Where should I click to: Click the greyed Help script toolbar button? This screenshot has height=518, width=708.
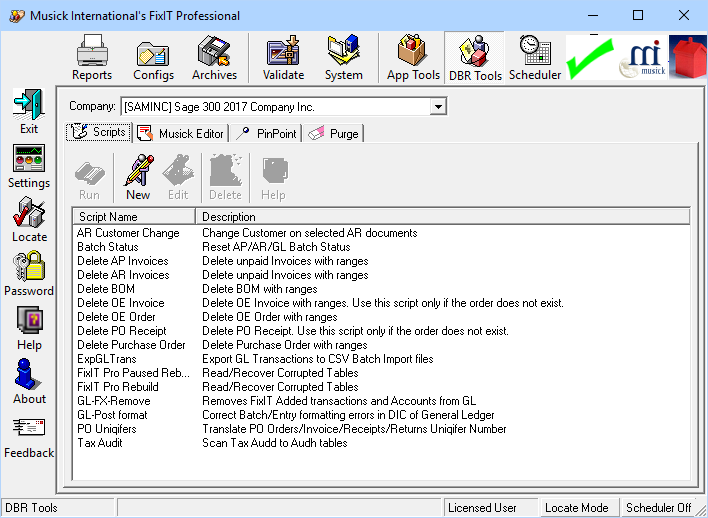point(273,177)
